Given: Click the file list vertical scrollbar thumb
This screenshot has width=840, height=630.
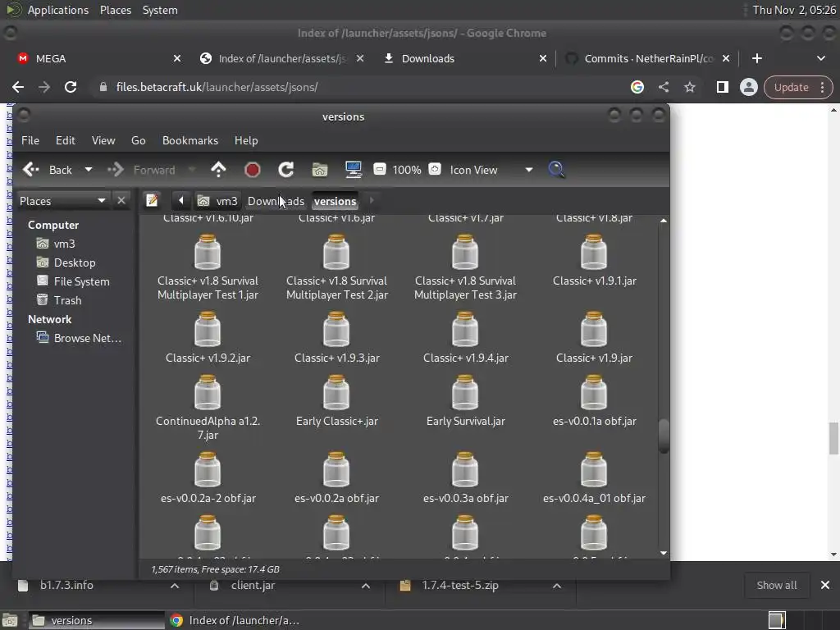Looking at the screenshot, I should pos(664,436).
